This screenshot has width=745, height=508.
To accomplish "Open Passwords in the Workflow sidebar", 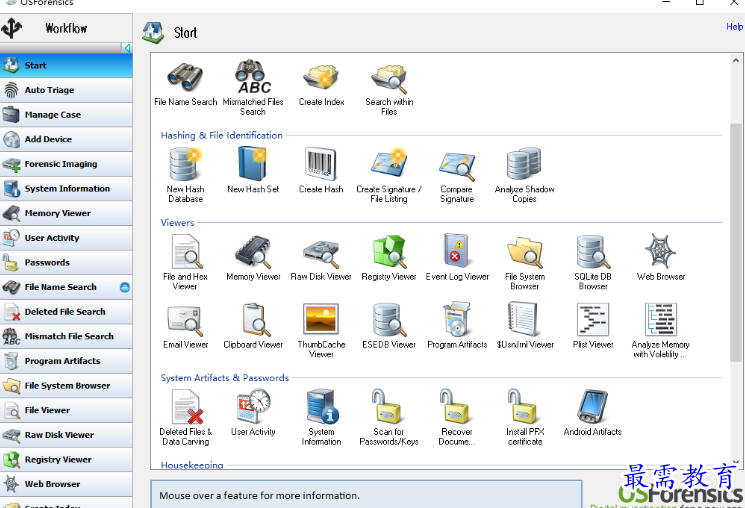I will (66, 263).
